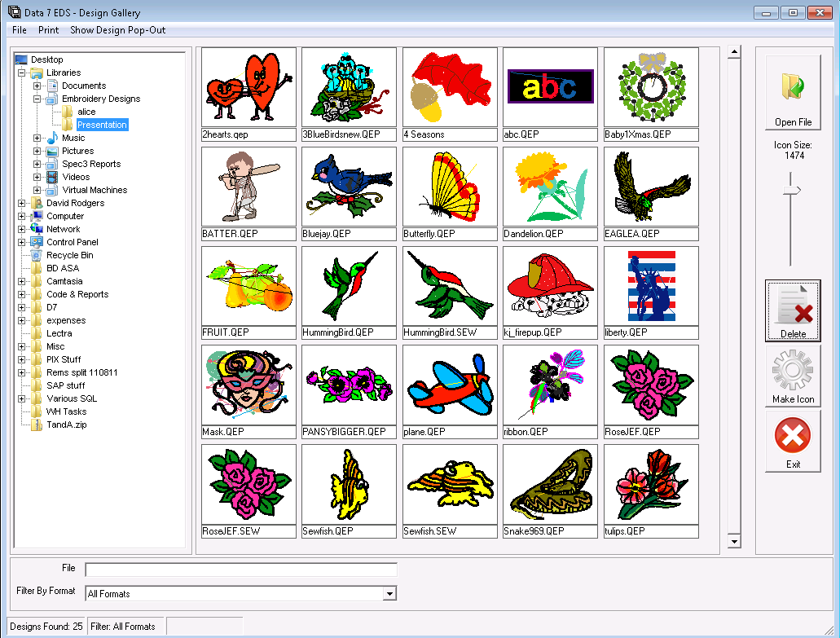Select the FRUIT.QEP thumbnail
The height and width of the screenshot is (638, 840).
[x=248, y=285]
